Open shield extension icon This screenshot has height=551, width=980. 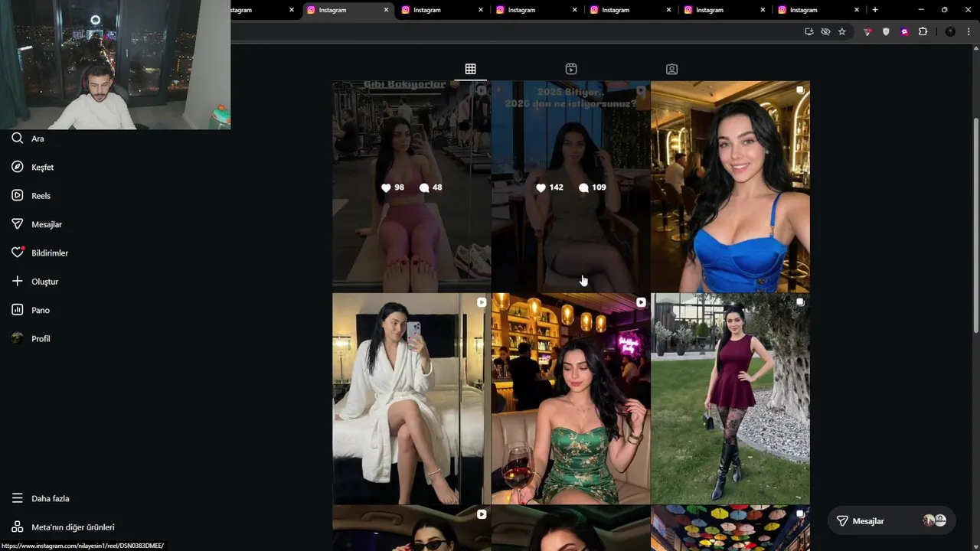(x=886, y=31)
